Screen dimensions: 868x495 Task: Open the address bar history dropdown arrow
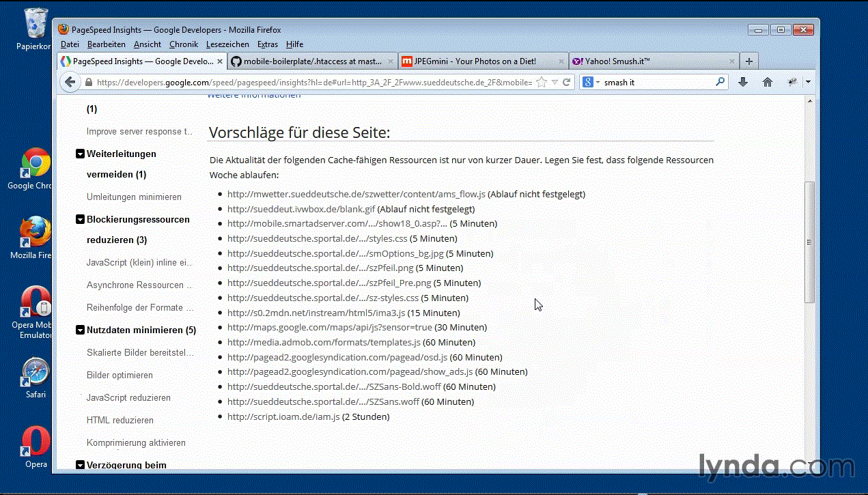(x=555, y=82)
